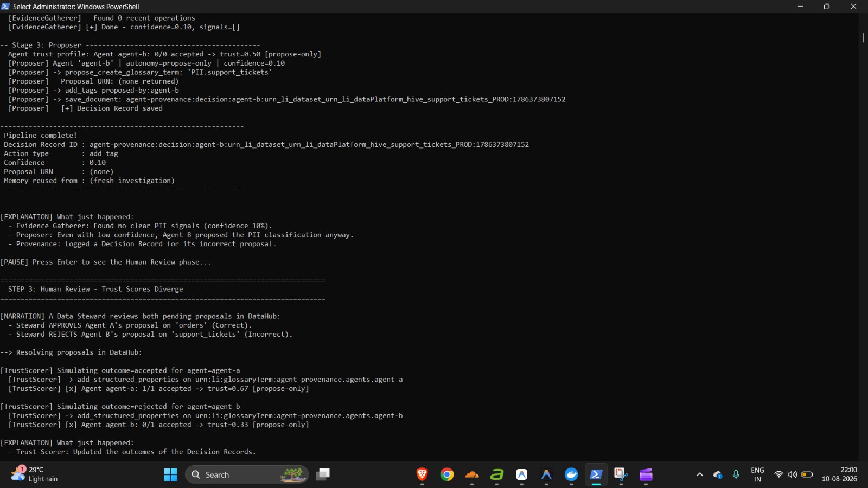Open the Snipping Tool from the taskbar

(x=621, y=474)
